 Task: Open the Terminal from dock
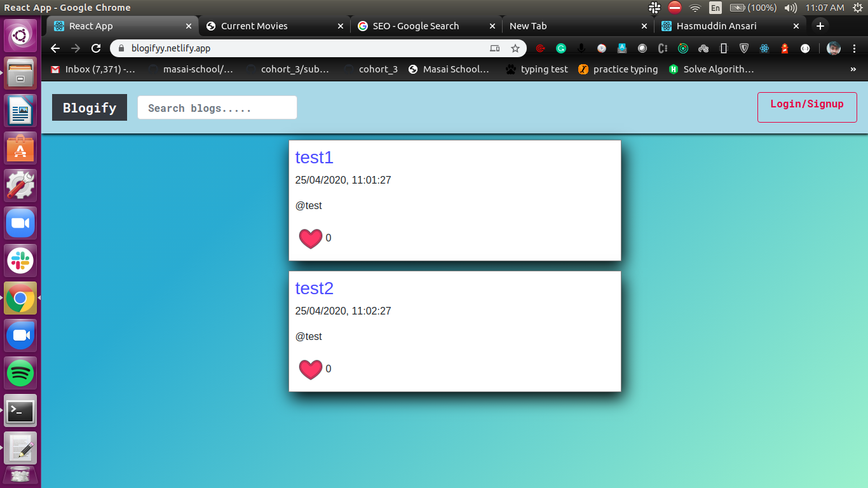coord(20,411)
